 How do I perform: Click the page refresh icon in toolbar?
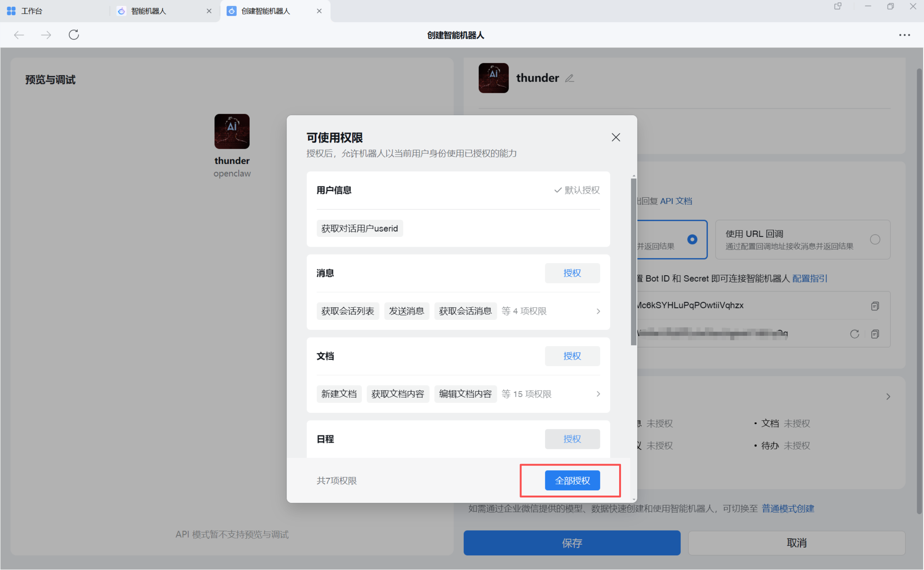tap(74, 35)
